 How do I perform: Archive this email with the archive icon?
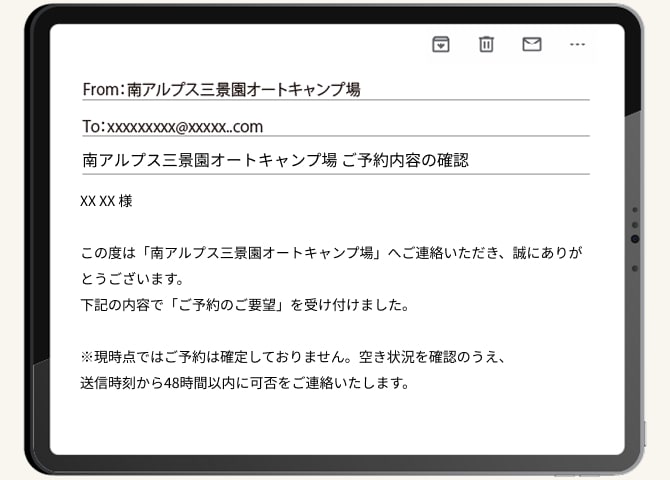click(x=440, y=44)
